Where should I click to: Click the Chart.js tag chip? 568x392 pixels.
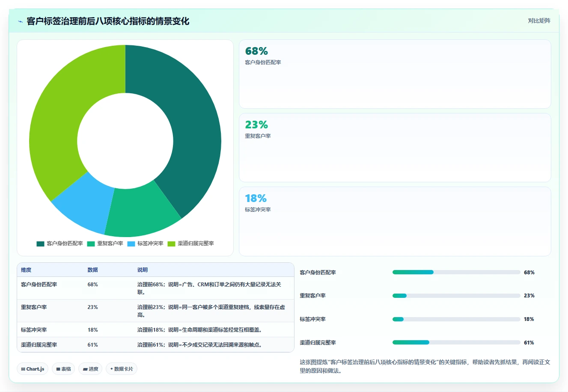coord(33,369)
